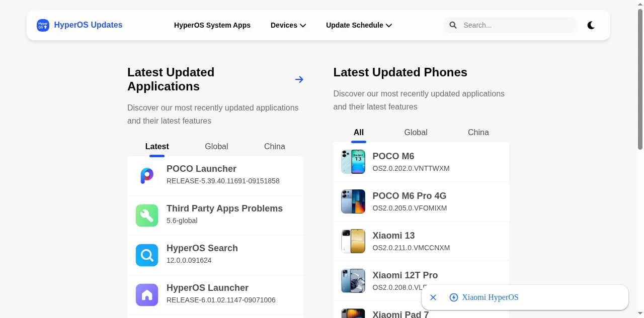The width and height of the screenshot is (644, 318).
Task: Select the China applications tab
Action: [x=275, y=147]
